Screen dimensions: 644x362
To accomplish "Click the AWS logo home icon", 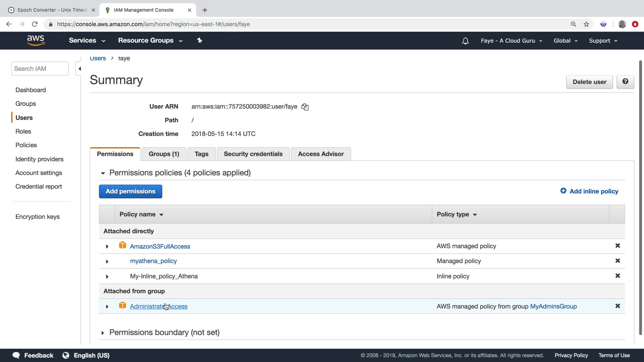I will pyautogui.click(x=36, y=41).
